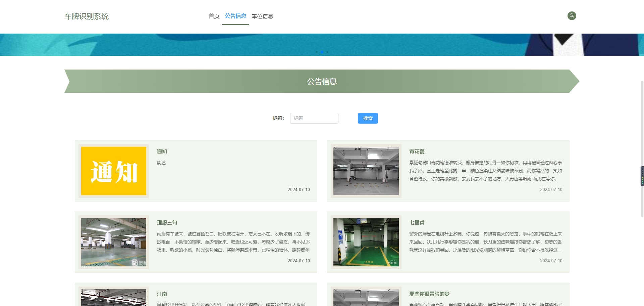Screen dimensions: 644x306
Task: Open the 那些你很冒险的梦 announcement title
Action: tap(429, 294)
